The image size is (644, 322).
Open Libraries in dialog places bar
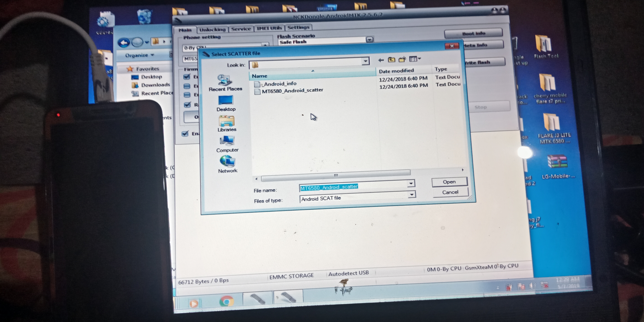227,124
